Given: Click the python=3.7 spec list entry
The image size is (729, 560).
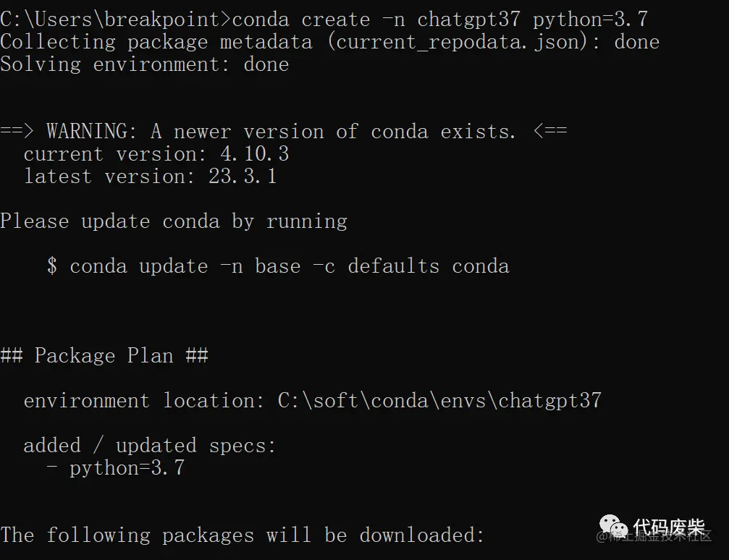Looking at the screenshot, I should coord(127,468).
